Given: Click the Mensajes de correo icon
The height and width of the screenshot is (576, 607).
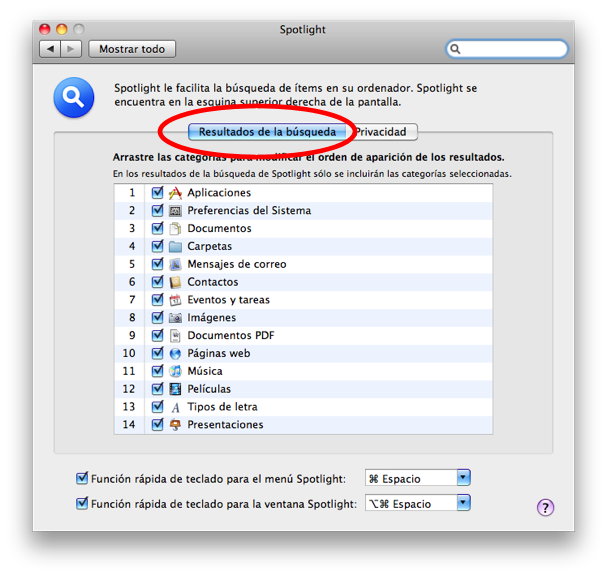Looking at the screenshot, I should click(175, 264).
